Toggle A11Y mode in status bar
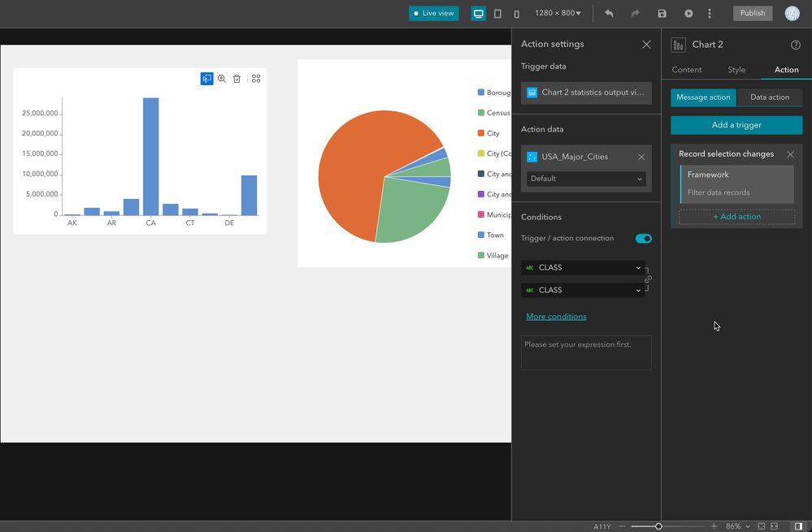 click(x=601, y=526)
